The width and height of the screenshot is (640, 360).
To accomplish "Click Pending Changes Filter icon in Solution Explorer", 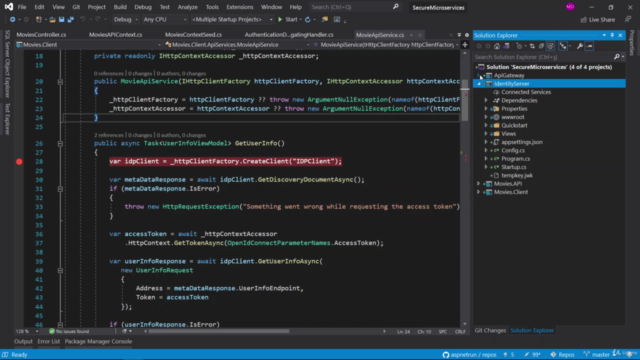I will tap(519, 46).
